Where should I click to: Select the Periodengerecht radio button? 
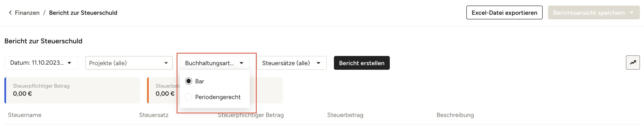189,97
